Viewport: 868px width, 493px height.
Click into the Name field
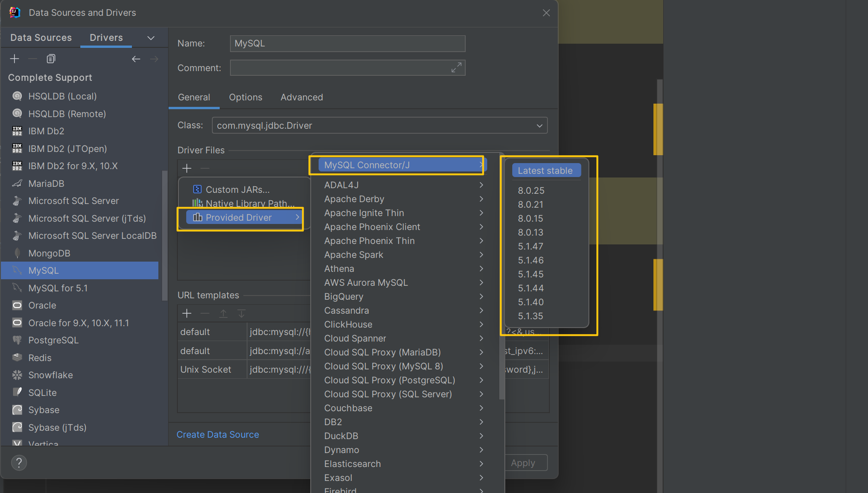[347, 43]
